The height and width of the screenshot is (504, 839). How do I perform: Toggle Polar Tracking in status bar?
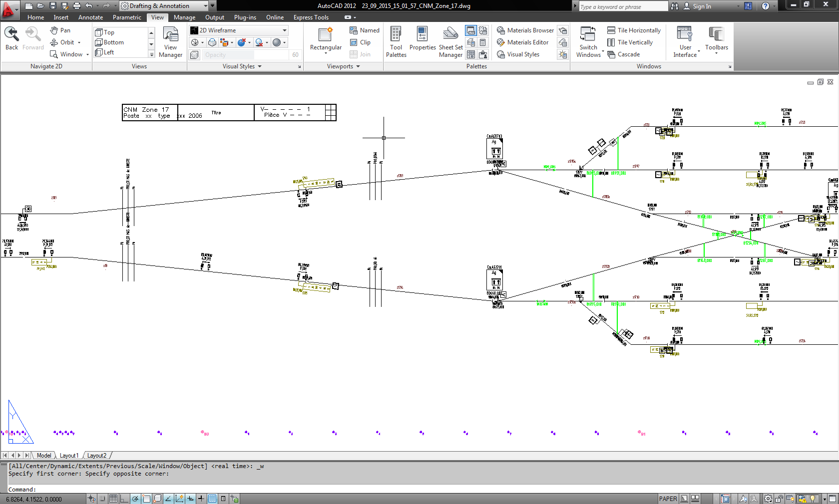click(x=135, y=499)
